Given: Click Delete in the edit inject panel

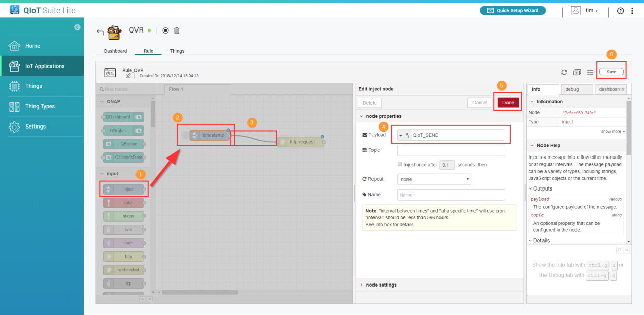Looking at the screenshot, I should (x=369, y=103).
